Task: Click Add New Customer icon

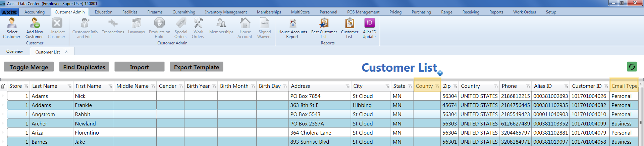Action: [x=34, y=28]
